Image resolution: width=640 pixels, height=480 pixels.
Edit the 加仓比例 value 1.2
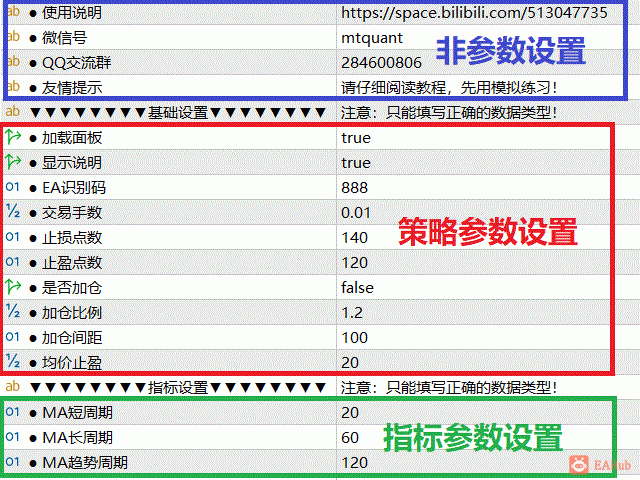point(351,312)
